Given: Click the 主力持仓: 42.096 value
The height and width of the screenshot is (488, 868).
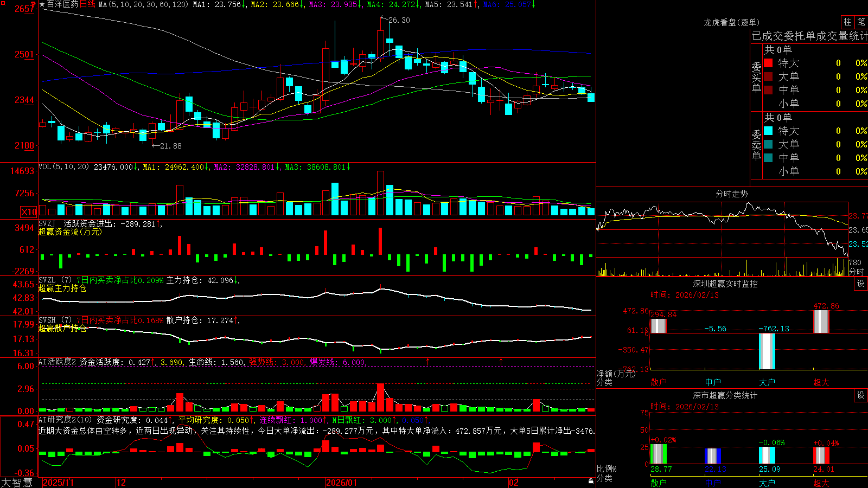Looking at the screenshot, I should pos(200,280).
